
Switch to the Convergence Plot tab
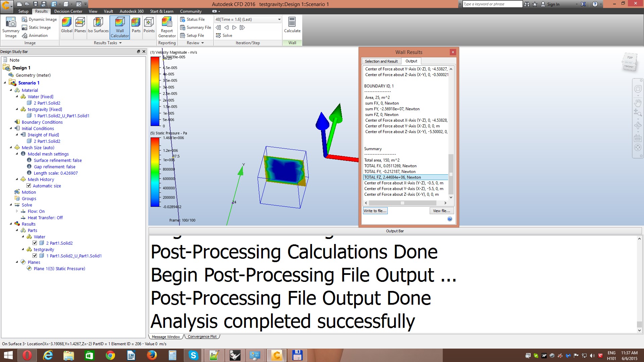pyautogui.click(x=202, y=337)
